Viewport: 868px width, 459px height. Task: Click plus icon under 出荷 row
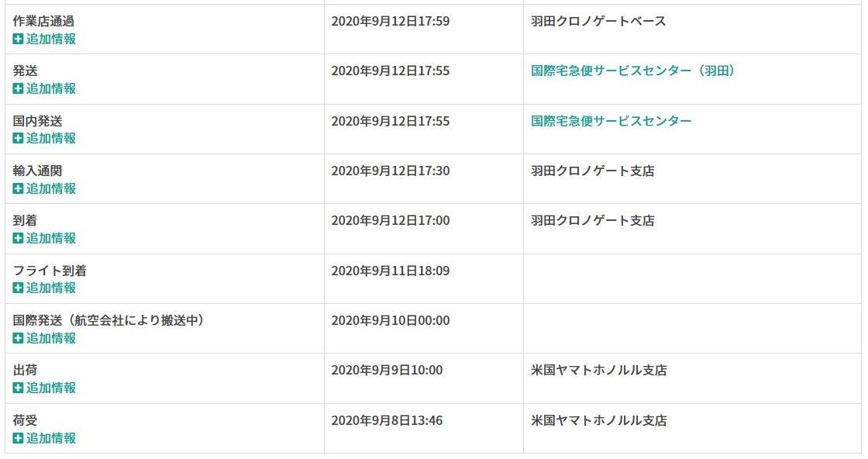coord(18,388)
